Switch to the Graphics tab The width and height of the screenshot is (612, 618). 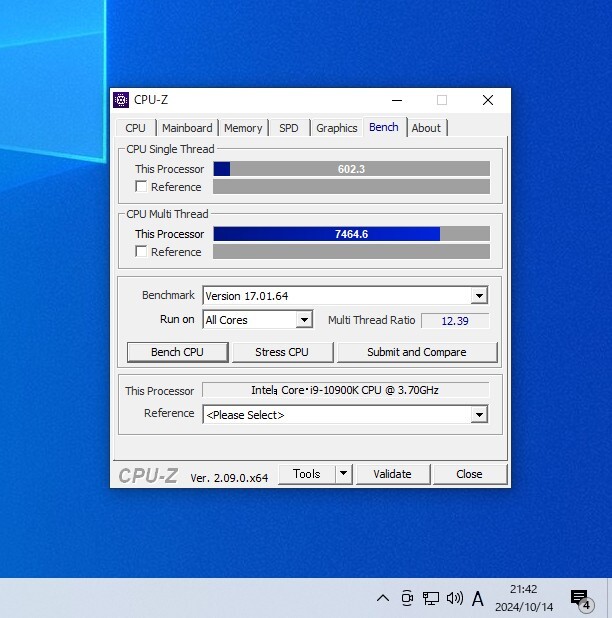click(x=337, y=128)
